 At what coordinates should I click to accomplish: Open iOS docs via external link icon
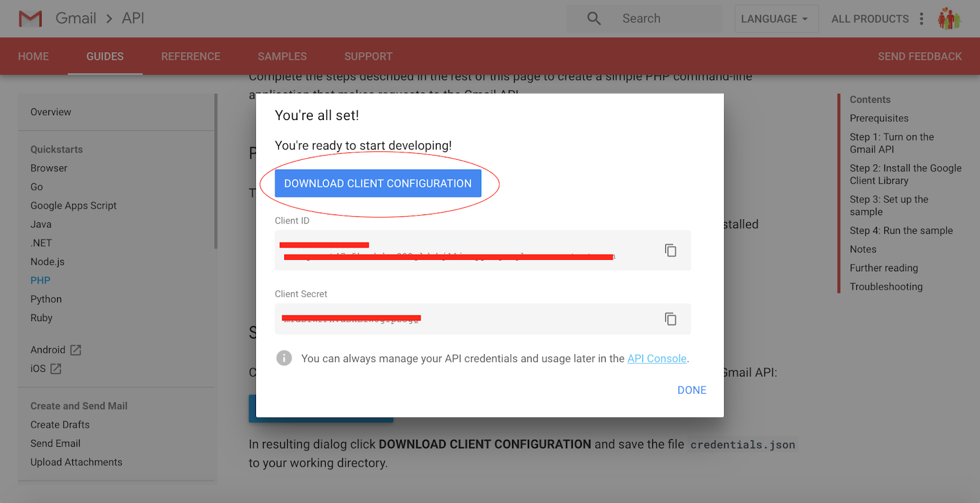[56, 369]
